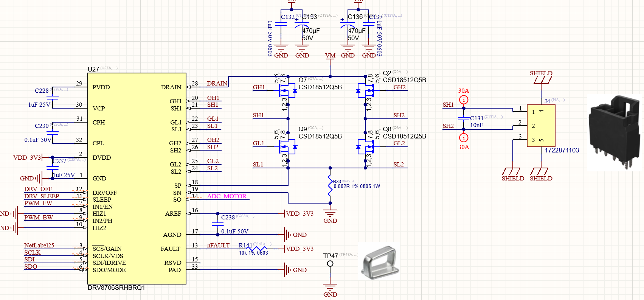
Task: Click the PWM_BW net label
Action: coord(39,217)
